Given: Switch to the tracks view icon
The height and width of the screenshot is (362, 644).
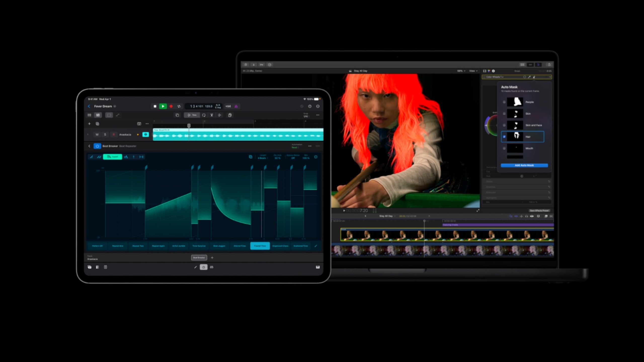Looking at the screenshot, I should pos(98,115).
